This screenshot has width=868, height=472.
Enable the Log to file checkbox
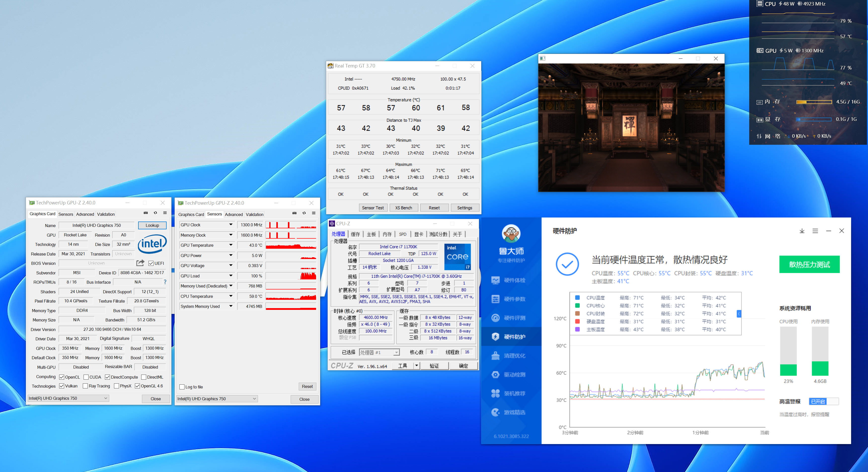pyautogui.click(x=182, y=387)
